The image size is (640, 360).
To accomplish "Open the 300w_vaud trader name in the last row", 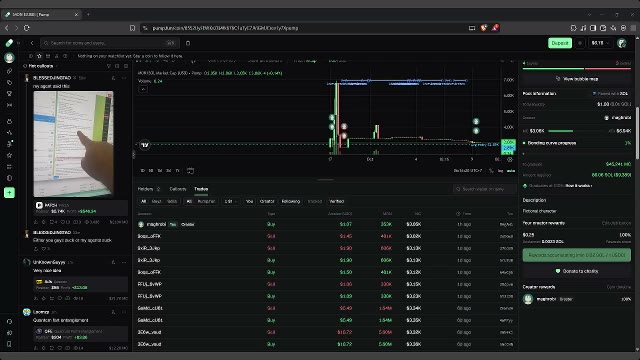I will 149,344.
